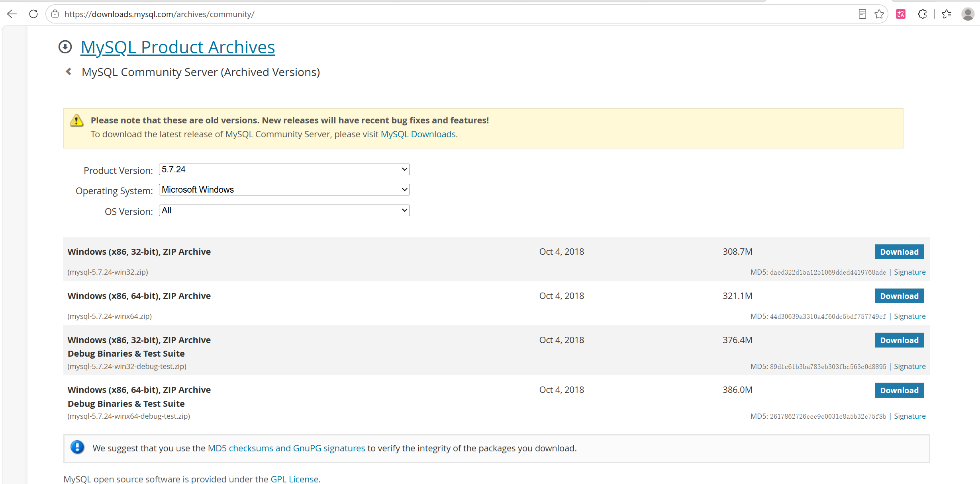Go back using browser back arrow
The height and width of the screenshot is (484, 980).
point(12,14)
